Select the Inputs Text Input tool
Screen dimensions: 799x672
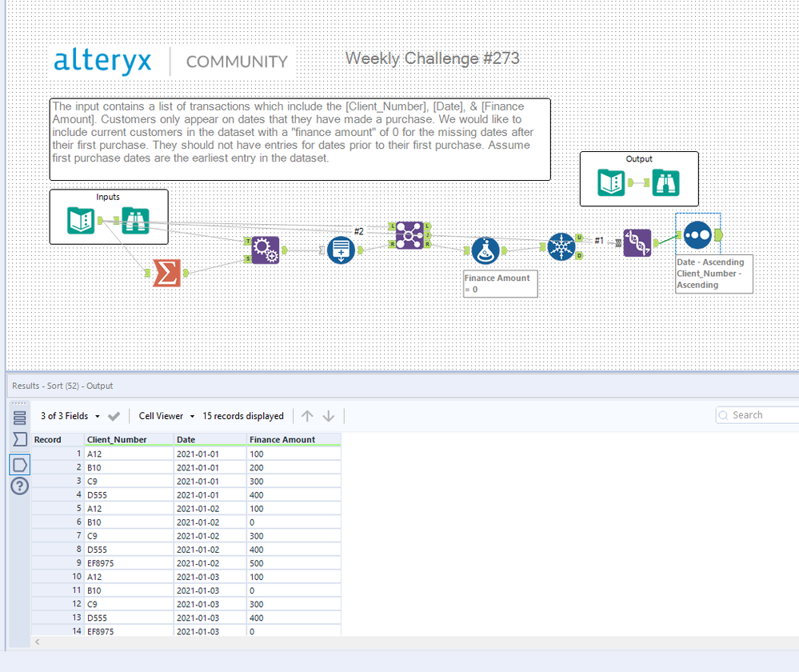[x=81, y=220]
